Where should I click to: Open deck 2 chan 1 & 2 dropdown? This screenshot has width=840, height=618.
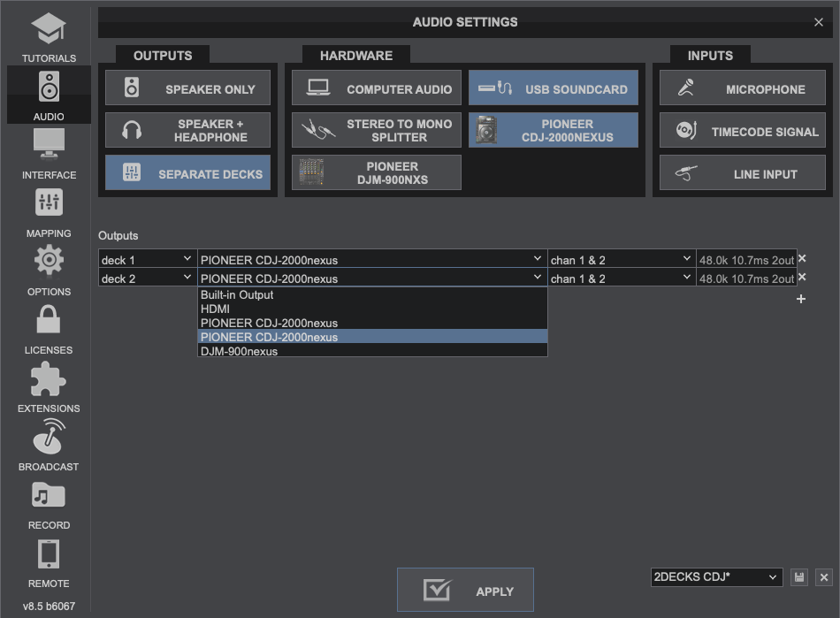(622, 278)
